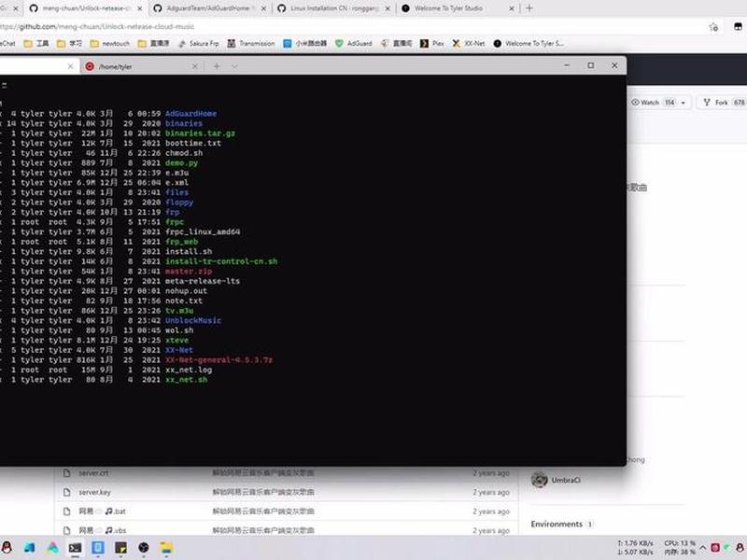The width and height of the screenshot is (747, 560).
Task: Click the pink tray icon in system tray
Action: click(715, 548)
